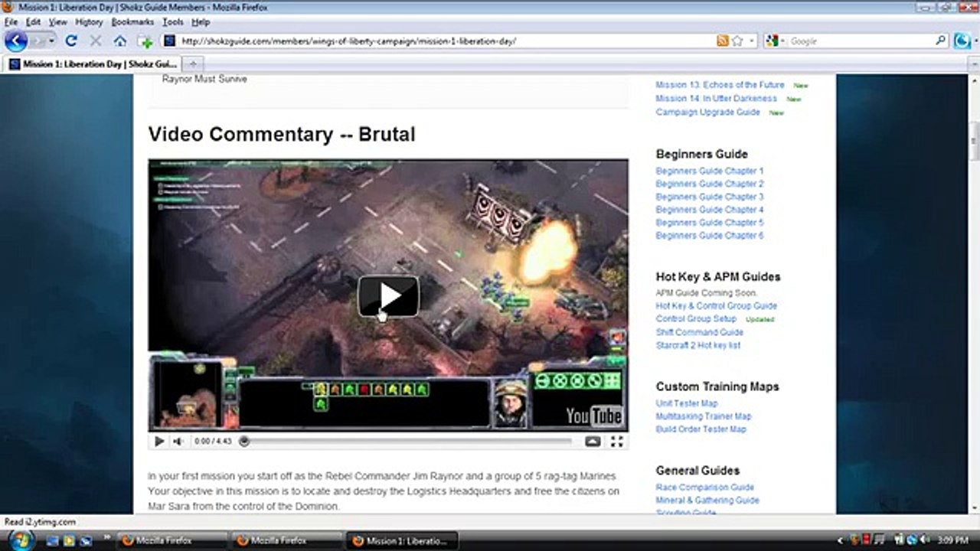Viewport: 980px width, 551px height.
Task: Click the Stop loading X icon
Action: click(96, 41)
